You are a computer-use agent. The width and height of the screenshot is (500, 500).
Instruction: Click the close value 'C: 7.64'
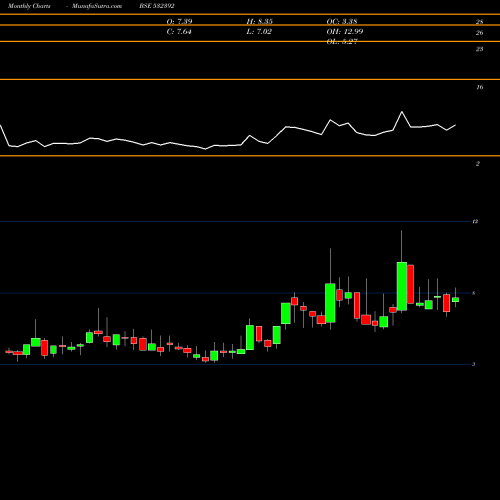(179, 32)
